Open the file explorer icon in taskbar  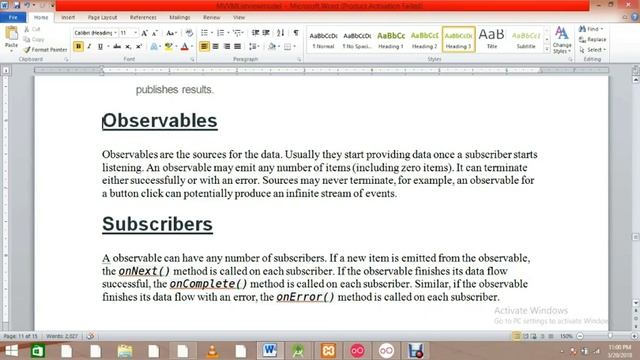[x=125, y=351]
